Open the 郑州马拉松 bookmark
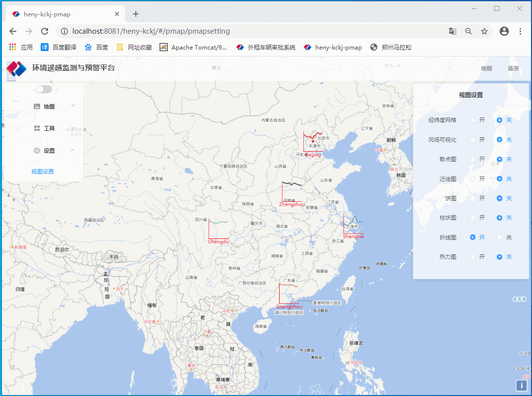This screenshot has width=532, height=396. coord(391,47)
